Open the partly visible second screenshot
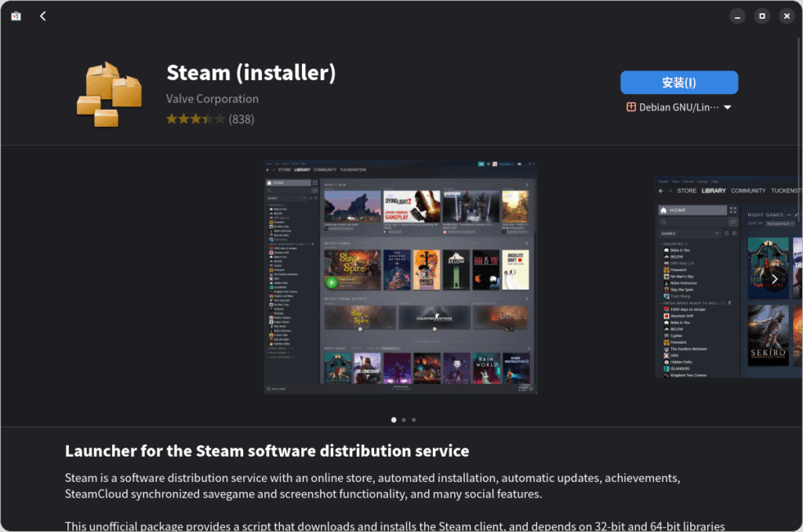 729,277
